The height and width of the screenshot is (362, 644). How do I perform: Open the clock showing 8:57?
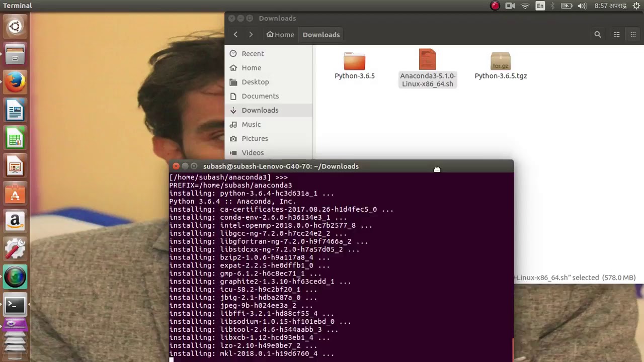(610, 6)
